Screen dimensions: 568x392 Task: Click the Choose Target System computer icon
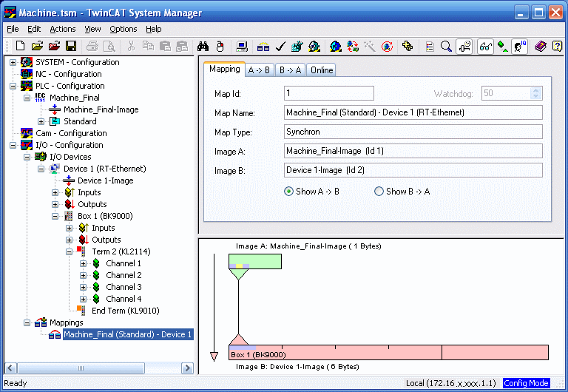(242, 46)
